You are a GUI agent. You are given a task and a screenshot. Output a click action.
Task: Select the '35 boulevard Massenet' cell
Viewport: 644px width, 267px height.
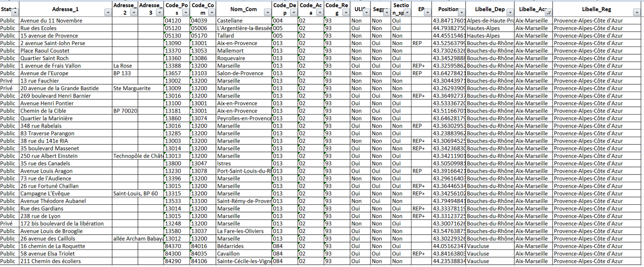(66, 148)
